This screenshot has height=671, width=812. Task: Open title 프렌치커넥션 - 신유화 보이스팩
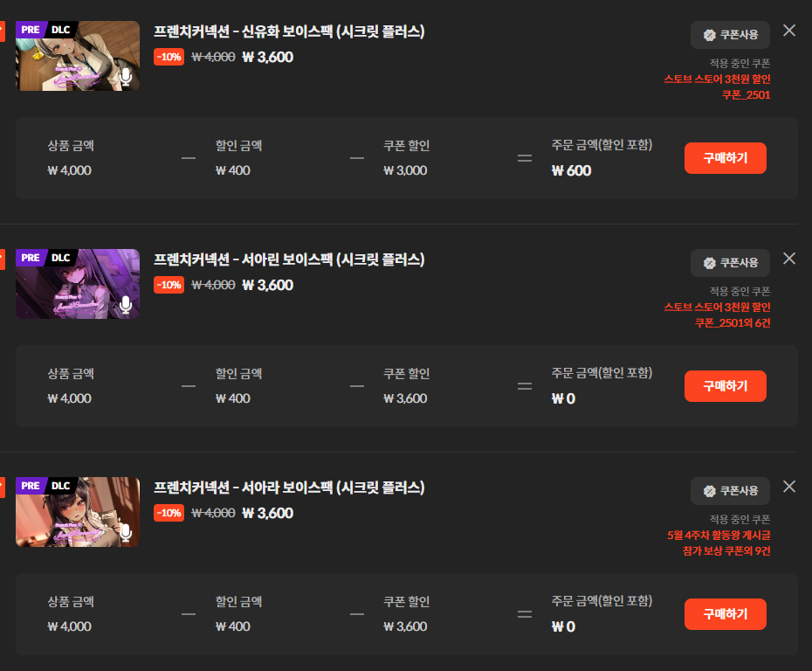pyautogui.click(x=289, y=31)
